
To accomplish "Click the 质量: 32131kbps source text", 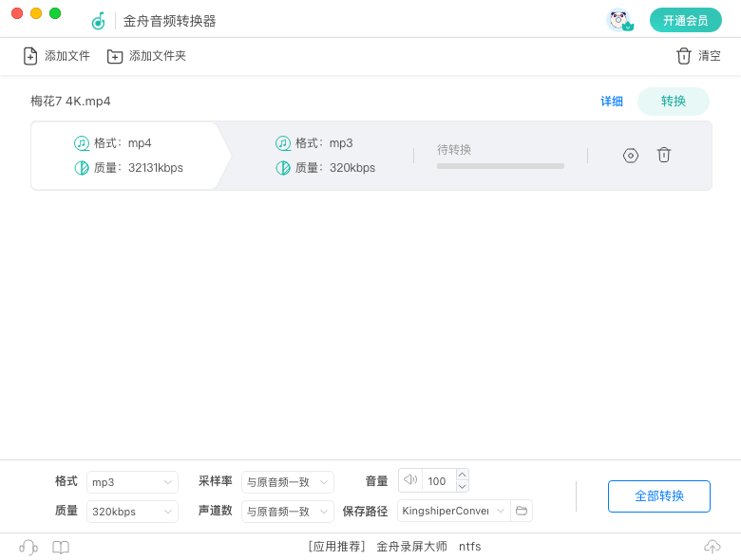I will click(138, 168).
